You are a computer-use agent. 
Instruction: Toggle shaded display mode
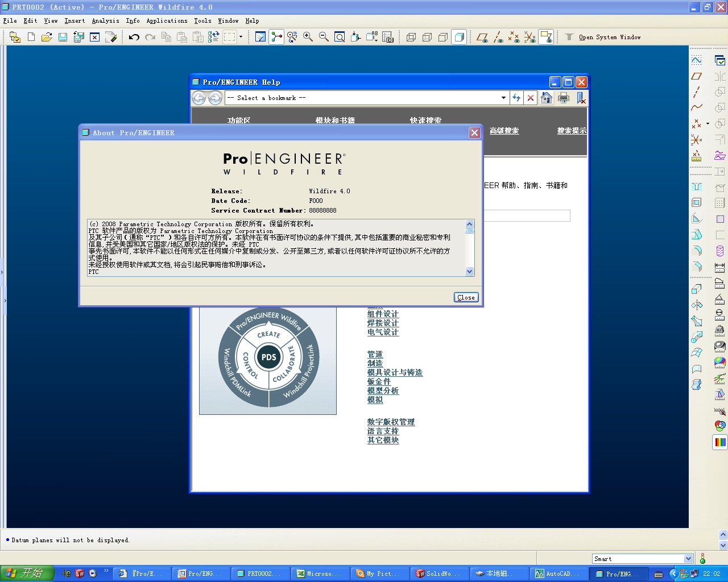click(459, 38)
